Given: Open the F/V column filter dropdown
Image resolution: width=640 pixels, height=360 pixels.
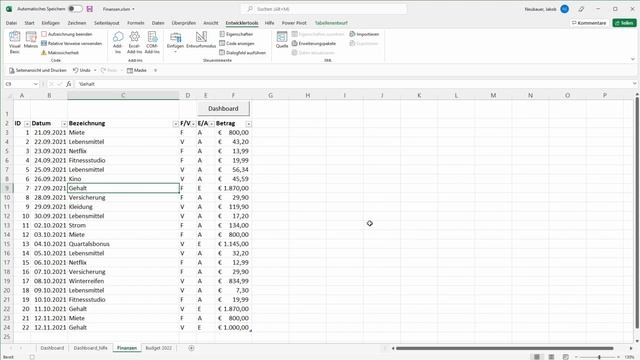Looking at the screenshot, I should [x=193, y=124].
